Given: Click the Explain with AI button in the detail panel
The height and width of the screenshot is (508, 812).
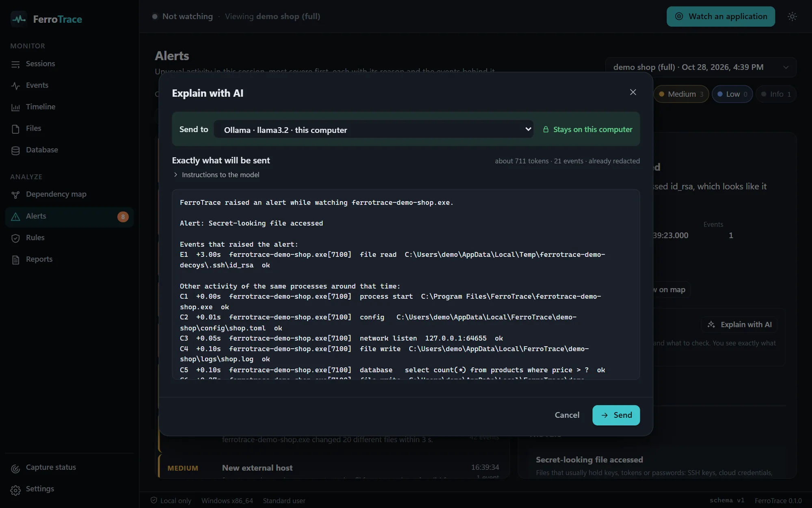Looking at the screenshot, I should (x=739, y=324).
